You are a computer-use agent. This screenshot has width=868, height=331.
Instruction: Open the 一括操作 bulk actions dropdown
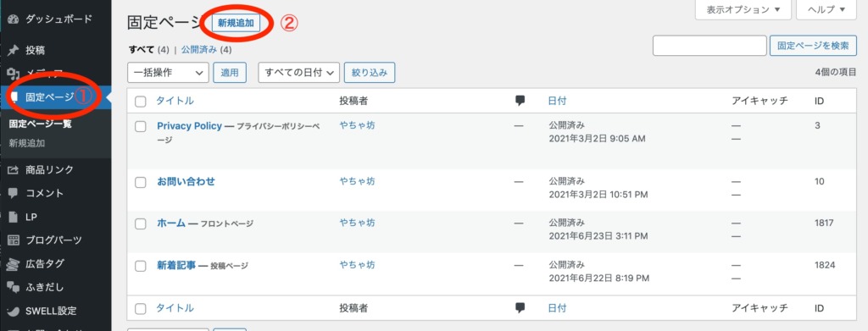tap(169, 73)
